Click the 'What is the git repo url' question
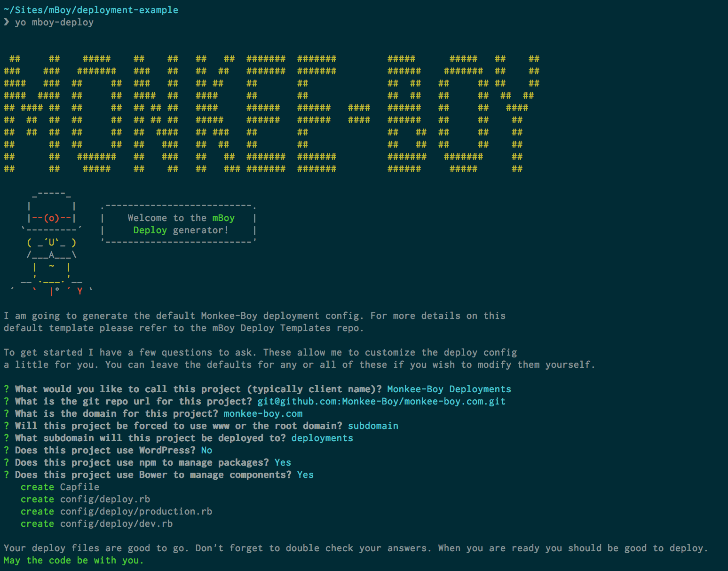The image size is (728, 571). point(133,401)
